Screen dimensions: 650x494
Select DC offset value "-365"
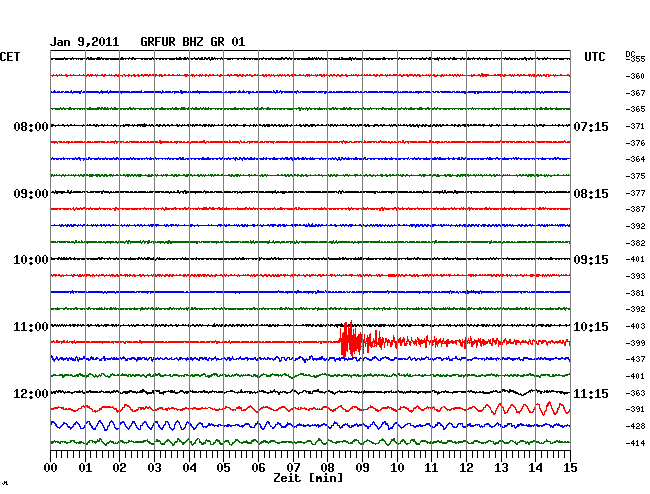click(635, 109)
